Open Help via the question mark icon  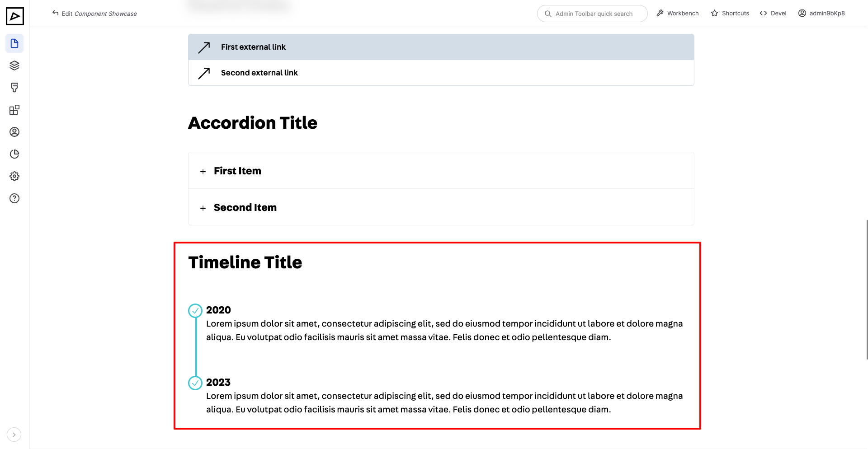14,198
